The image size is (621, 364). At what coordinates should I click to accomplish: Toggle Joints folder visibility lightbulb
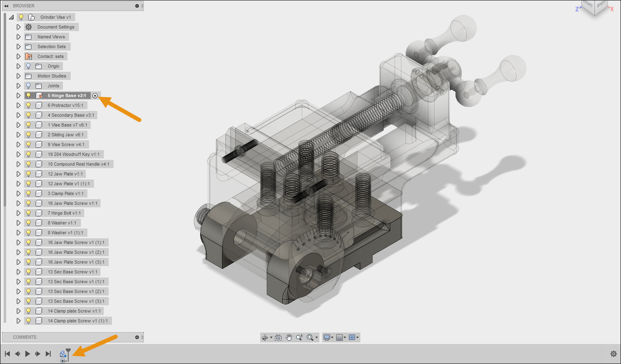pyautogui.click(x=28, y=86)
